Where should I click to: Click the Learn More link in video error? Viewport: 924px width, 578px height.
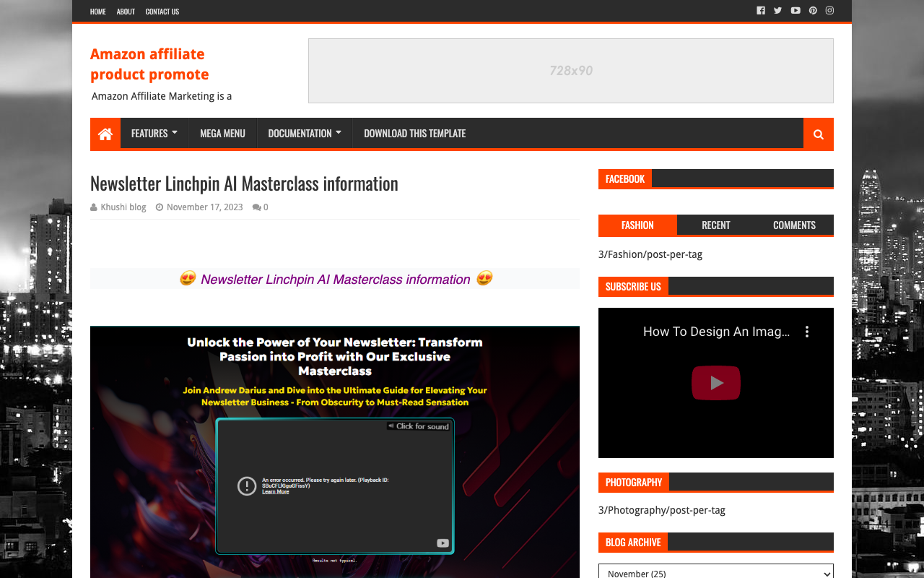tap(275, 492)
